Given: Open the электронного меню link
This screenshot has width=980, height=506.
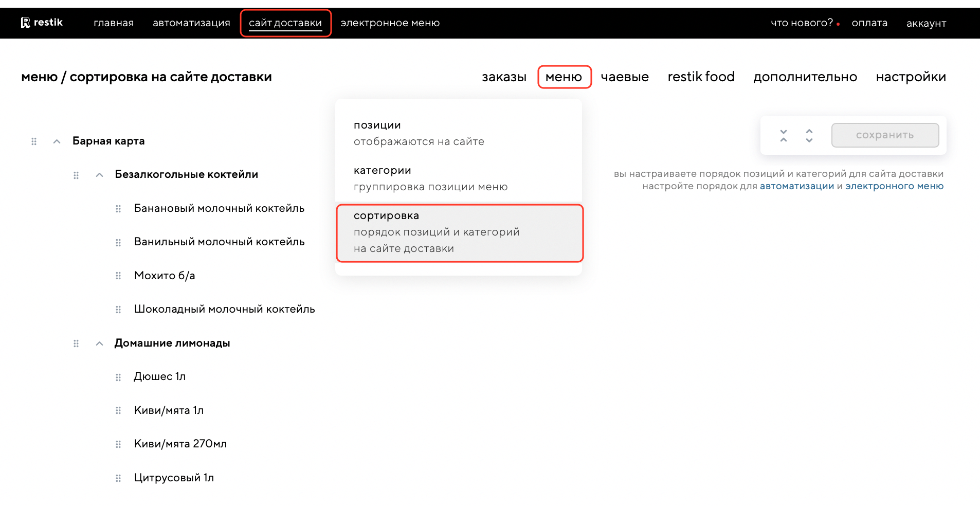Looking at the screenshot, I should tap(894, 186).
